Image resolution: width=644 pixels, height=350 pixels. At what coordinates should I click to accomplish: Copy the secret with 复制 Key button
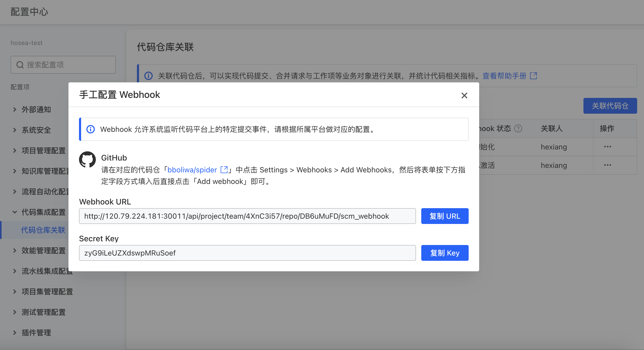(x=445, y=253)
